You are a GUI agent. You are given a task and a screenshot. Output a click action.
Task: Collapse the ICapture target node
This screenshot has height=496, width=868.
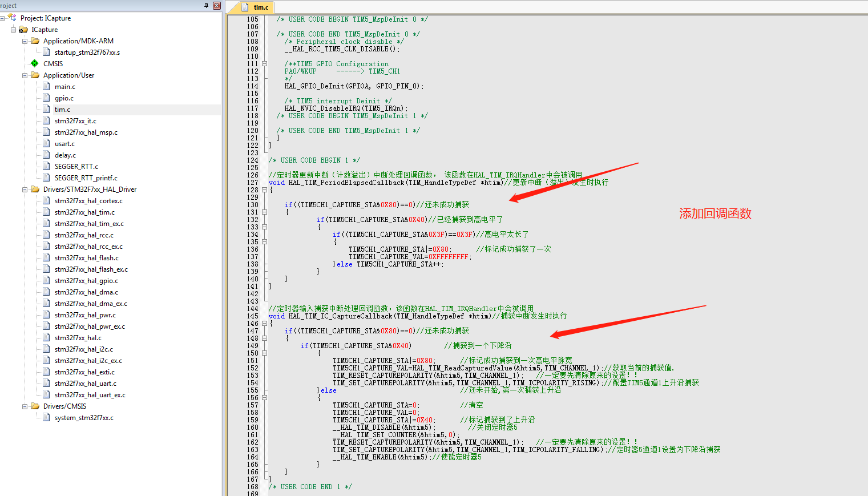point(14,30)
